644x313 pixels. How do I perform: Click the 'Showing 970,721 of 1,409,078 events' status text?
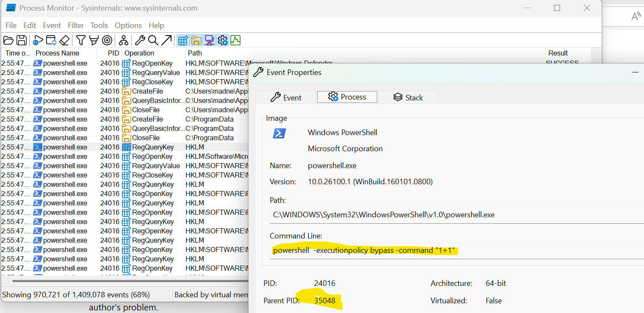(x=76, y=295)
